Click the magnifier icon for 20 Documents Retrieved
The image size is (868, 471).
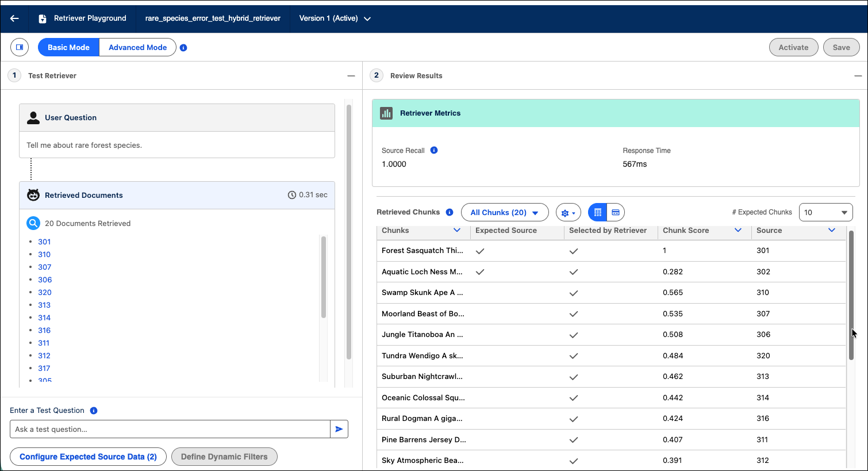pyautogui.click(x=33, y=223)
